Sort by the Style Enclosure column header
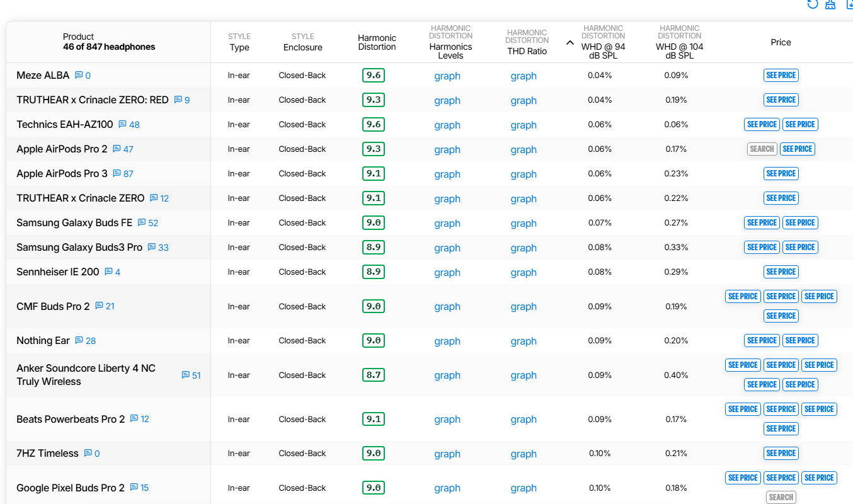 point(302,42)
